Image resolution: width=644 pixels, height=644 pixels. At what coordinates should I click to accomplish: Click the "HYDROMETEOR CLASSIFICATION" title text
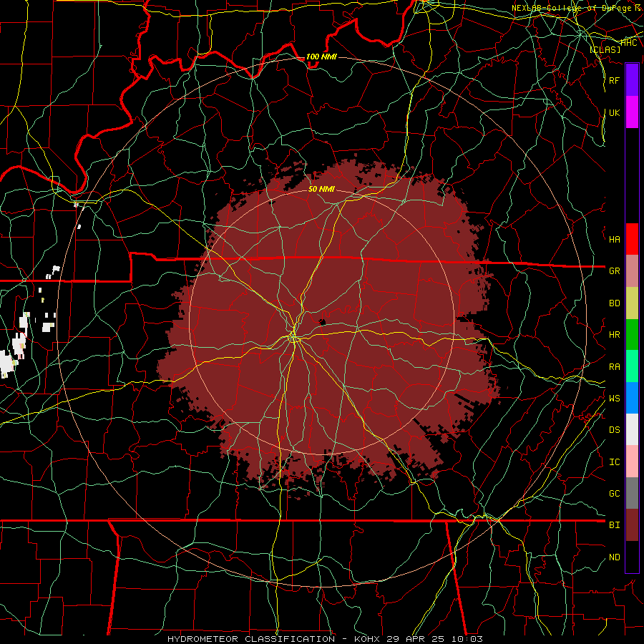coord(251,639)
